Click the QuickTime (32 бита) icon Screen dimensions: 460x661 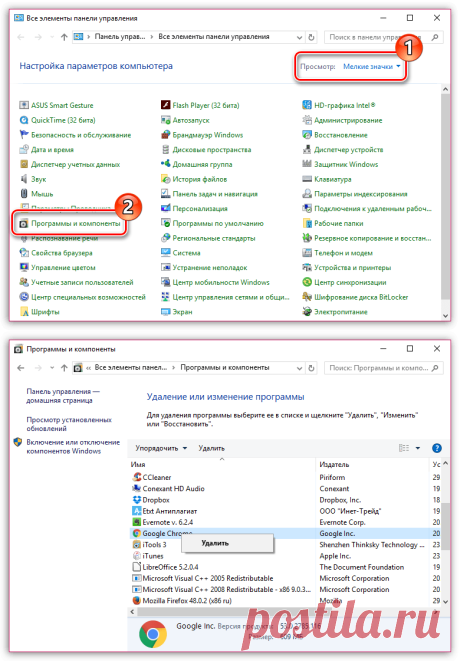point(24,120)
